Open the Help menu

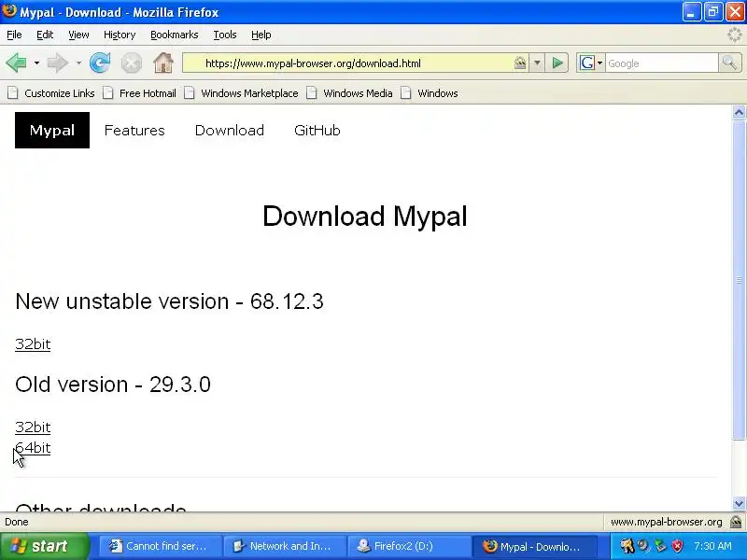point(261,35)
